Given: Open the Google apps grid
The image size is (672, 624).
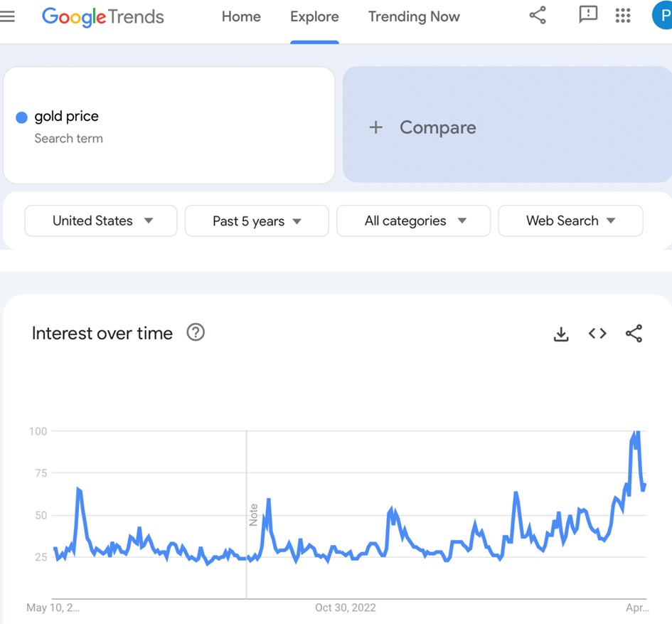Looking at the screenshot, I should click(x=623, y=16).
